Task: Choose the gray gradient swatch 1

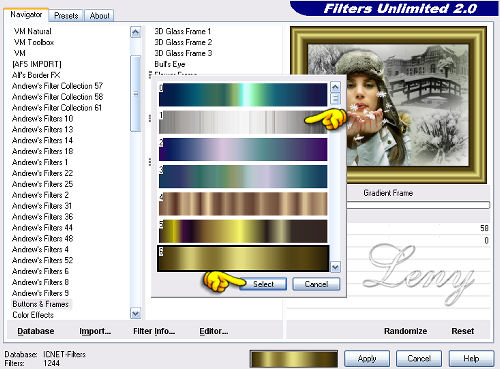Action: pos(243,122)
